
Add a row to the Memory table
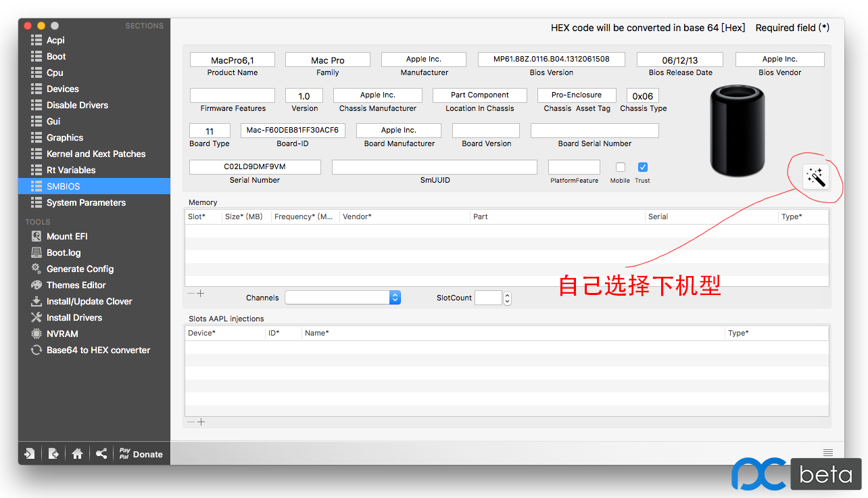(201, 294)
